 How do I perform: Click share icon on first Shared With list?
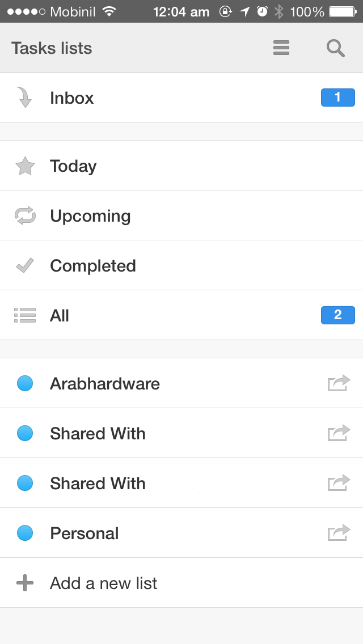(x=339, y=433)
